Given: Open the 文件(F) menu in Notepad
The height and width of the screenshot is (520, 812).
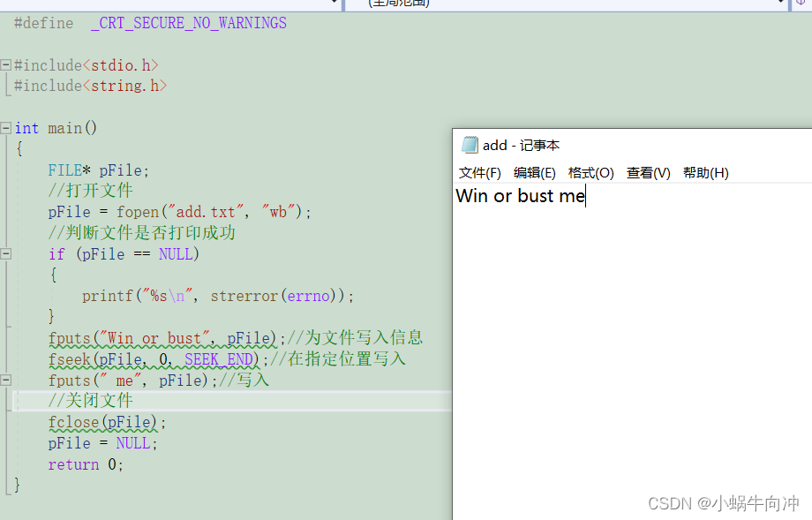Looking at the screenshot, I should (x=479, y=173).
